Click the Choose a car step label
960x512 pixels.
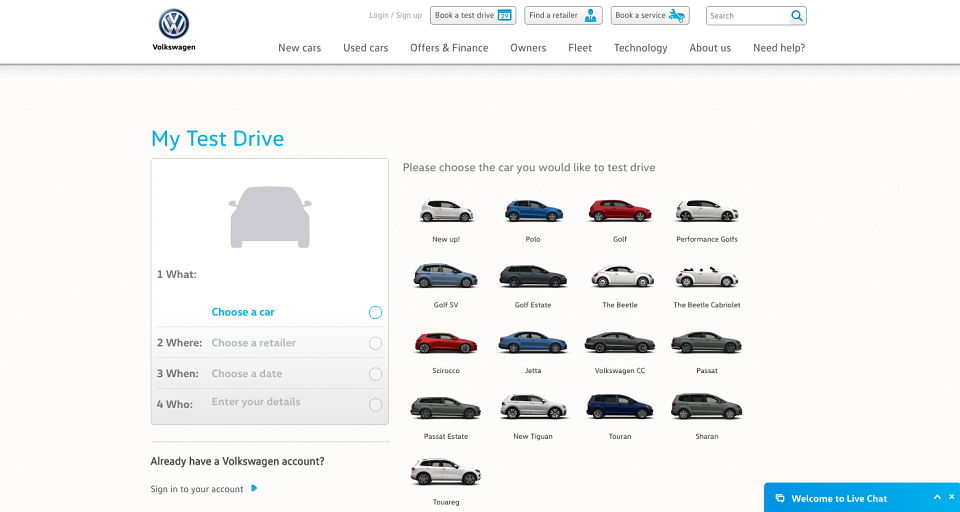tap(243, 312)
